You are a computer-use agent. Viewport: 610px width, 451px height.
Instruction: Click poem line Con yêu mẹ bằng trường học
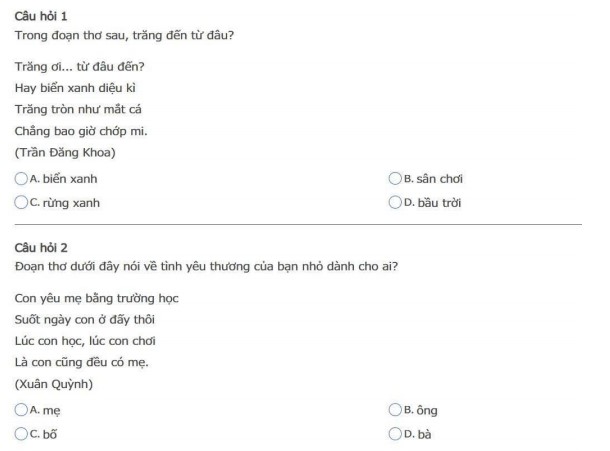coord(97,298)
